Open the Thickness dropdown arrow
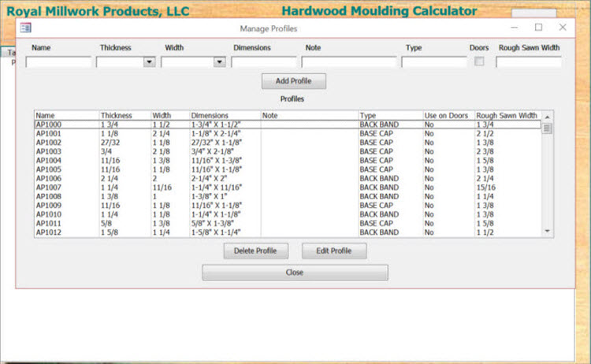 pos(149,61)
